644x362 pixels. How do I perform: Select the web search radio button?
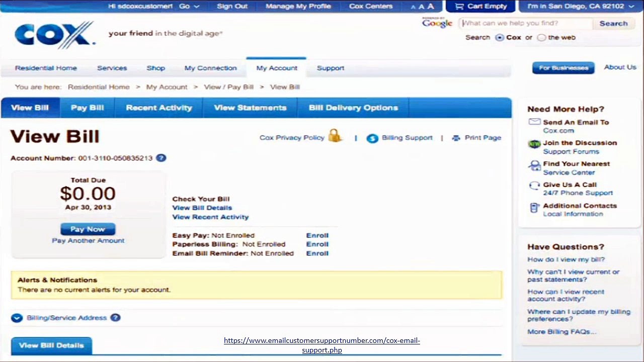(541, 38)
